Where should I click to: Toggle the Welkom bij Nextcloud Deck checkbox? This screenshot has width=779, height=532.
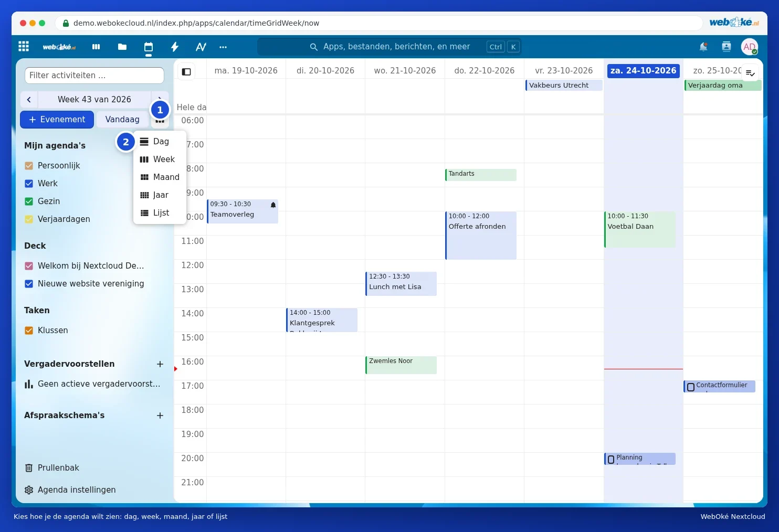point(29,266)
